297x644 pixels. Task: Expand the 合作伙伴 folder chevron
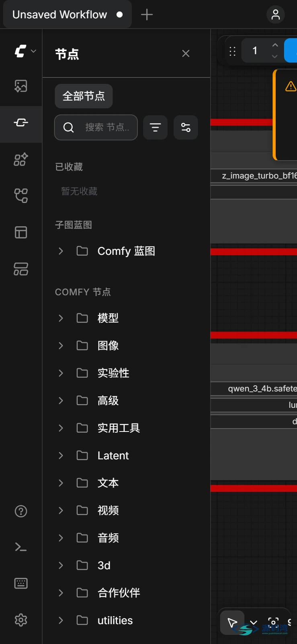click(61, 592)
